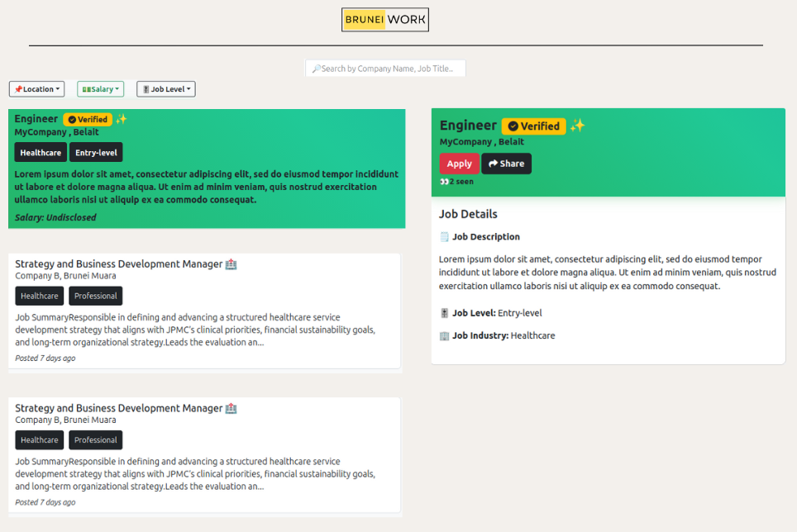Open the Salary filter dropdown
Image resolution: width=797 pixels, height=532 pixels.
(100, 89)
